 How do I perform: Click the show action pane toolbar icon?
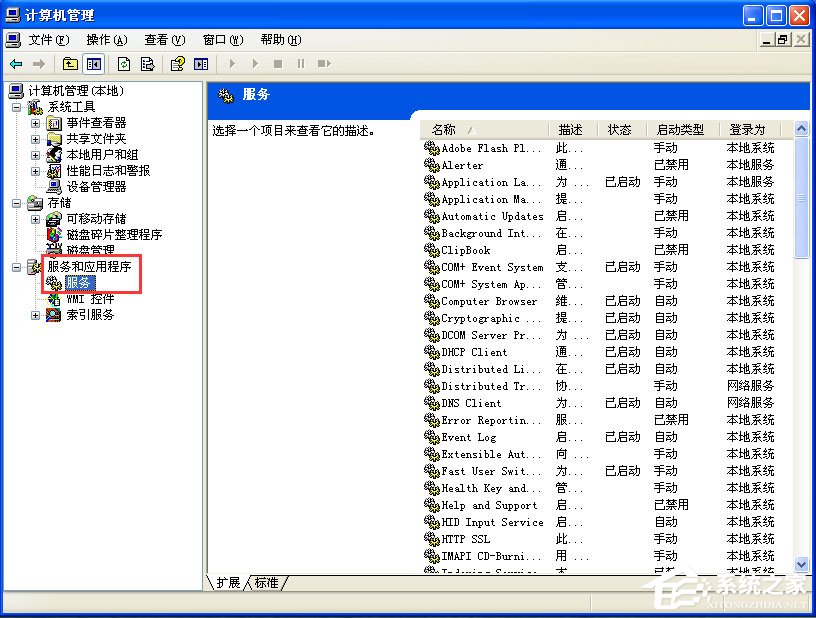[203, 63]
